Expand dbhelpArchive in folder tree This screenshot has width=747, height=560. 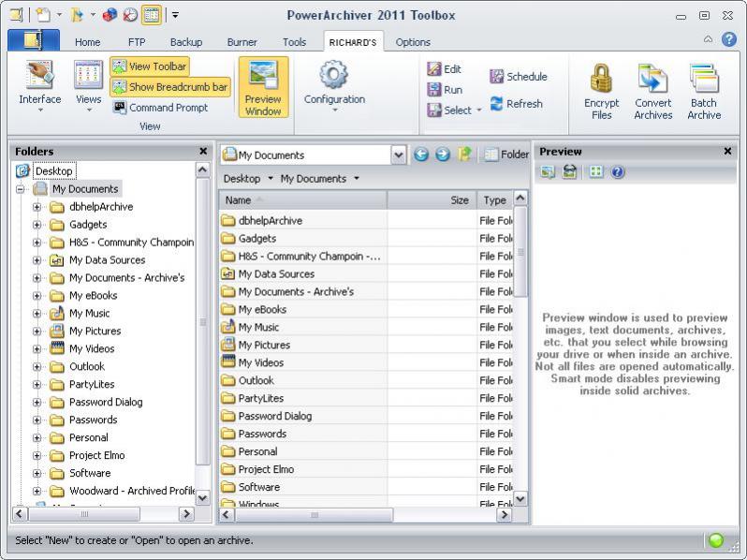(x=37, y=207)
